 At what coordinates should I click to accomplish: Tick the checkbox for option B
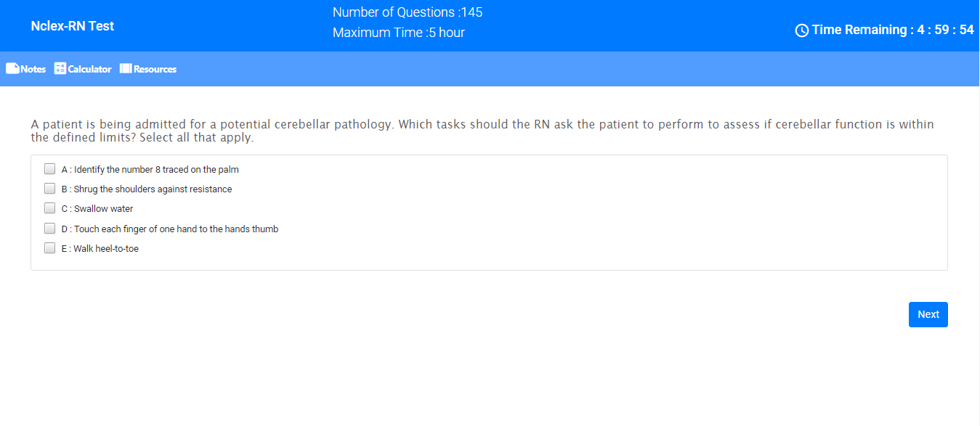tap(50, 189)
